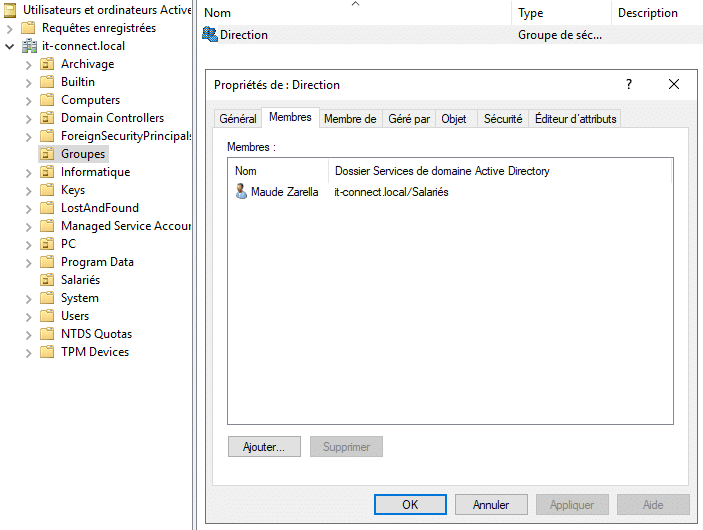Open the Éditeur d'attributs tab
The image size is (703, 530).
pos(575,119)
